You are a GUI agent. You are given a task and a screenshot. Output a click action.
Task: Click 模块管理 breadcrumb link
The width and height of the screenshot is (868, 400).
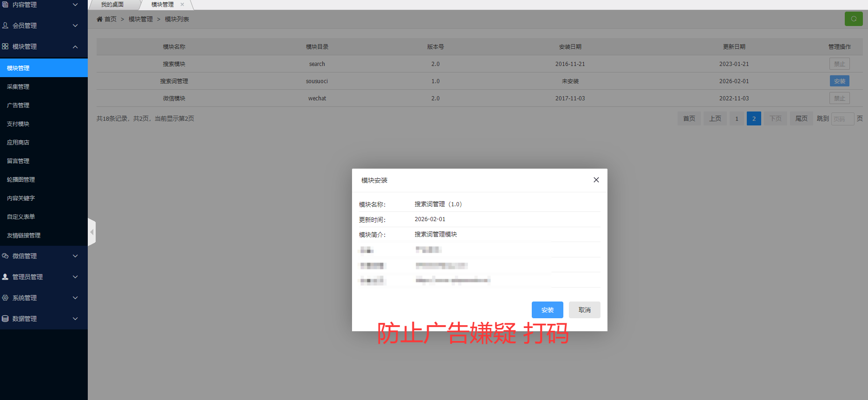[x=141, y=19]
